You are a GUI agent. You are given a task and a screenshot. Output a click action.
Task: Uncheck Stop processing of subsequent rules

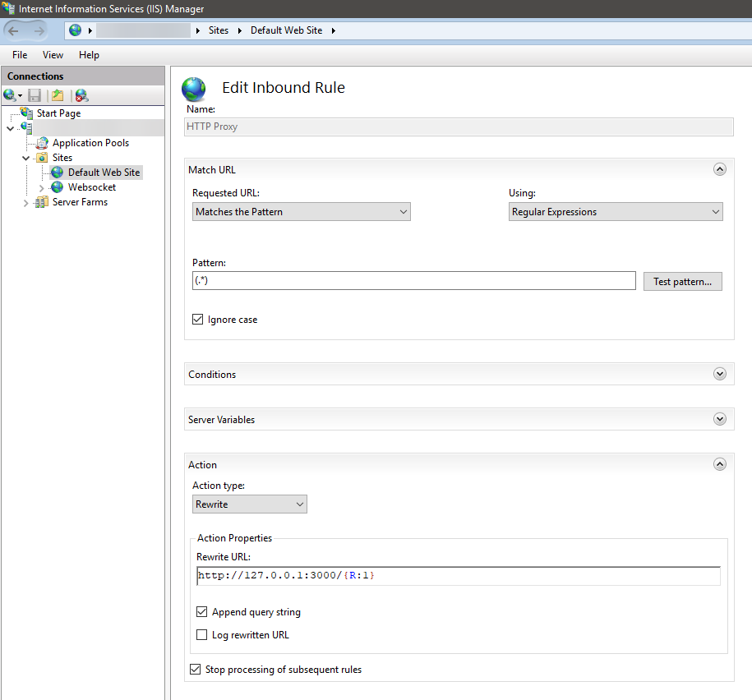(x=195, y=669)
